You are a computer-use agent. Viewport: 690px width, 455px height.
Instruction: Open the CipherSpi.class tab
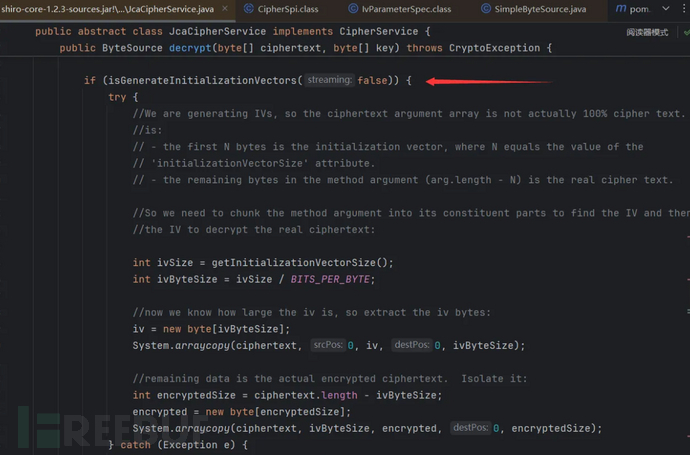(288, 9)
